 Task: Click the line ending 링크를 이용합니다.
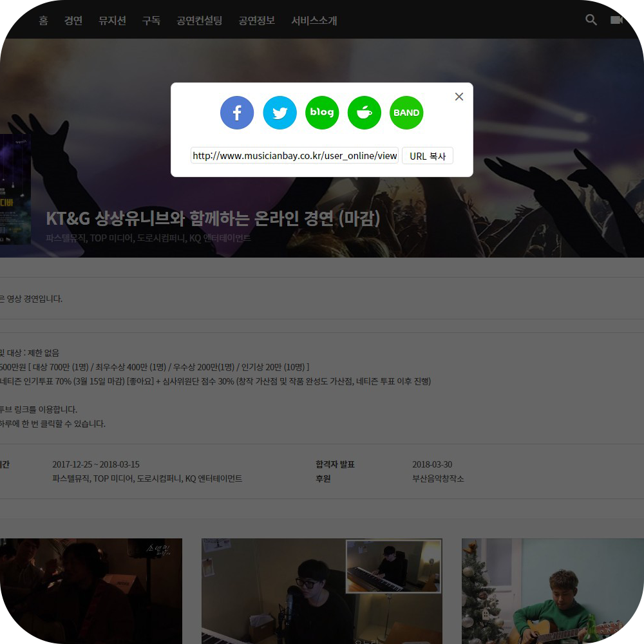tap(39, 409)
